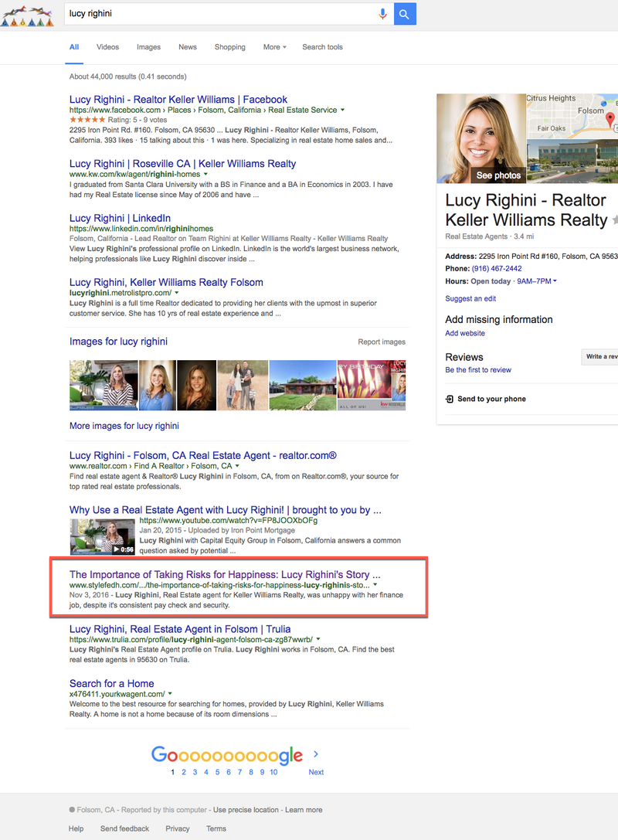Image resolution: width=618 pixels, height=840 pixels.
Task: Expand dropdown arrow beside realtor.com result URL
Action: 237,466
